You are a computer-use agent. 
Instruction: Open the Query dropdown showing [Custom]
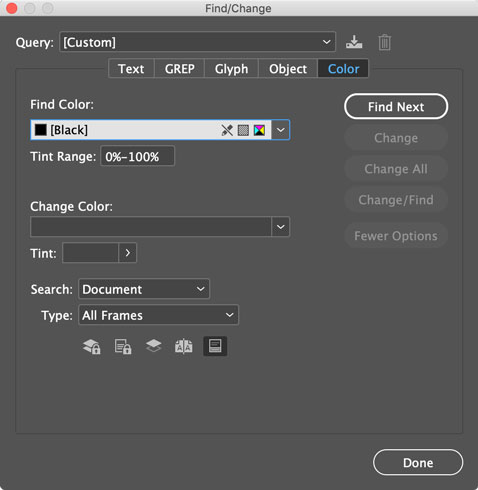coord(197,42)
